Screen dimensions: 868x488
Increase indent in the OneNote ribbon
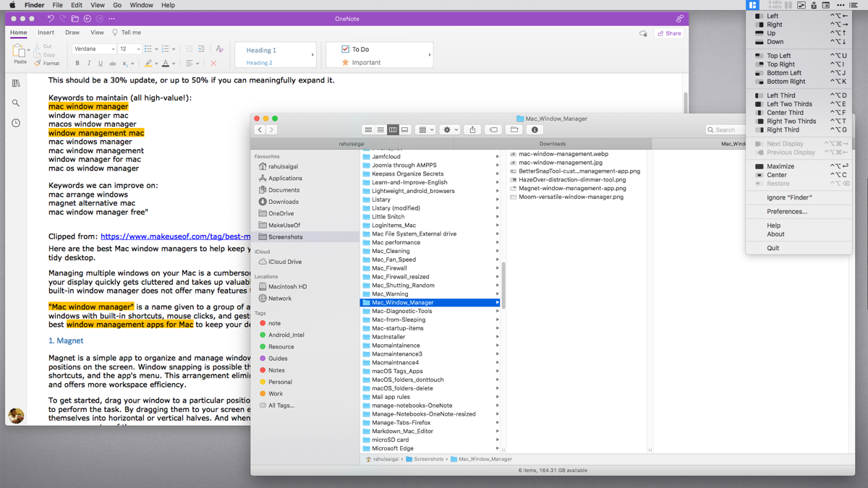point(201,49)
